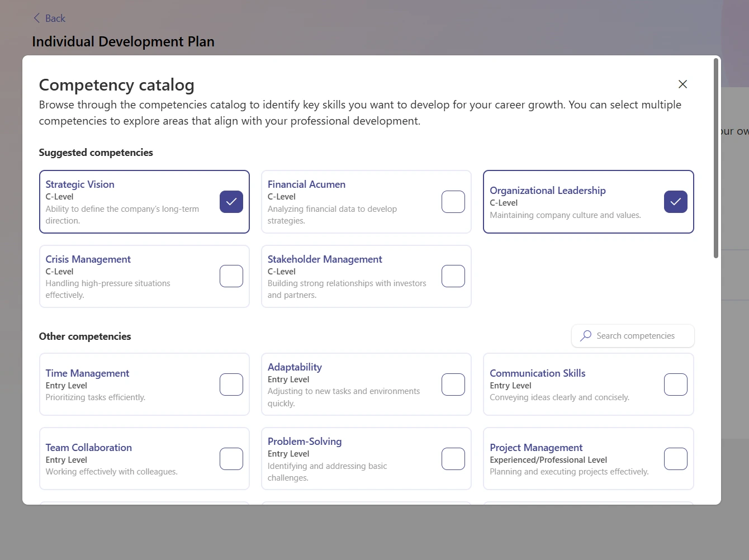Open the Financial Acumen competency title
749x560 pixels.
click(x=306, y=184)
